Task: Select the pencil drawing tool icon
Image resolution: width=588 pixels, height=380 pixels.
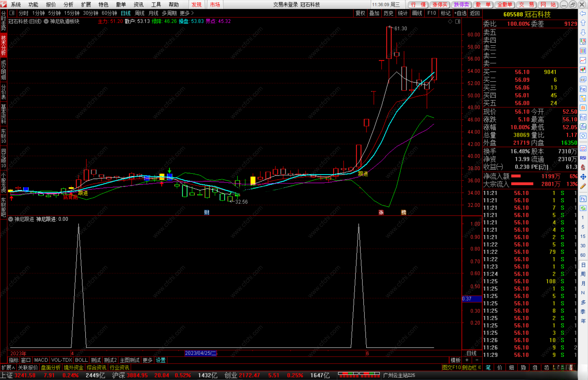Action: tap(583, 187)
